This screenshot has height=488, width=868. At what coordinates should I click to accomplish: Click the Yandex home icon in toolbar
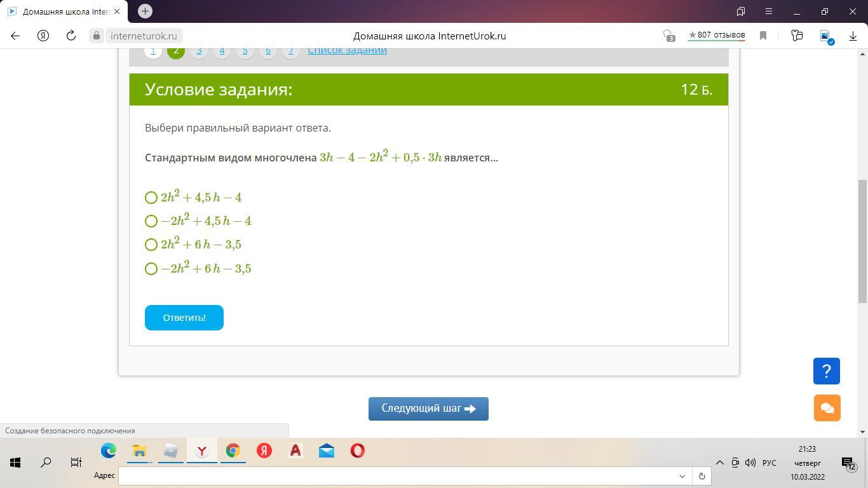click(43, 36)
